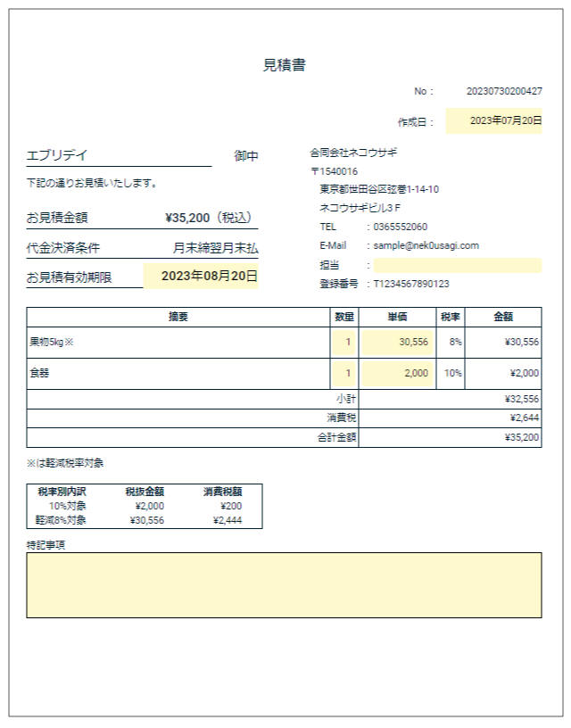Click the 合計金額 label
Viewport: 571px width, 728px height.
[x=336, y=437]
